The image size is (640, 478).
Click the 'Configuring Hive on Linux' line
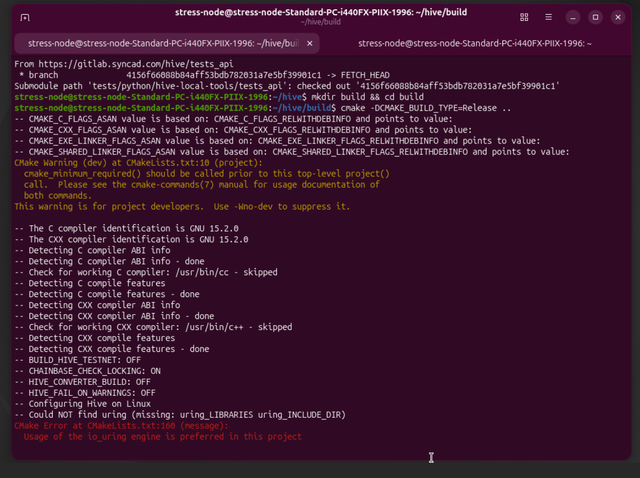82,404
